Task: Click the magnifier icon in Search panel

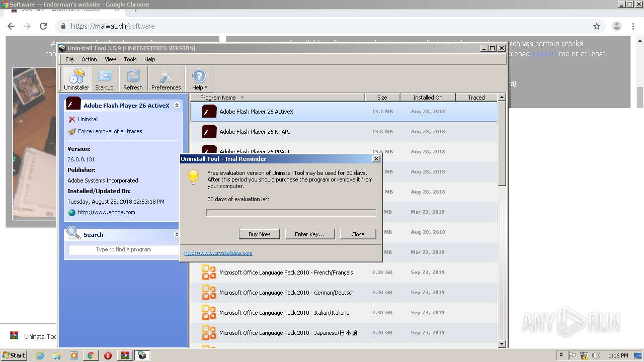Action: click(73, 232)
